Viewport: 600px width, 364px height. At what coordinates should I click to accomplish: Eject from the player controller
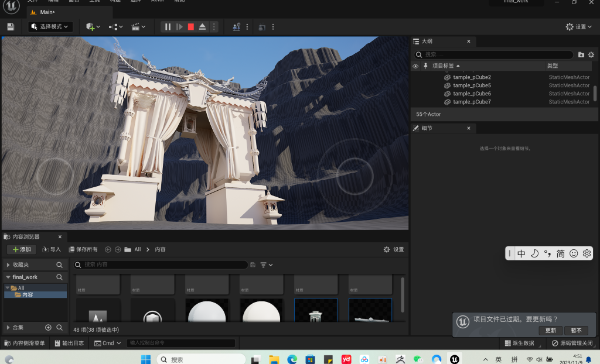(202, 27)
